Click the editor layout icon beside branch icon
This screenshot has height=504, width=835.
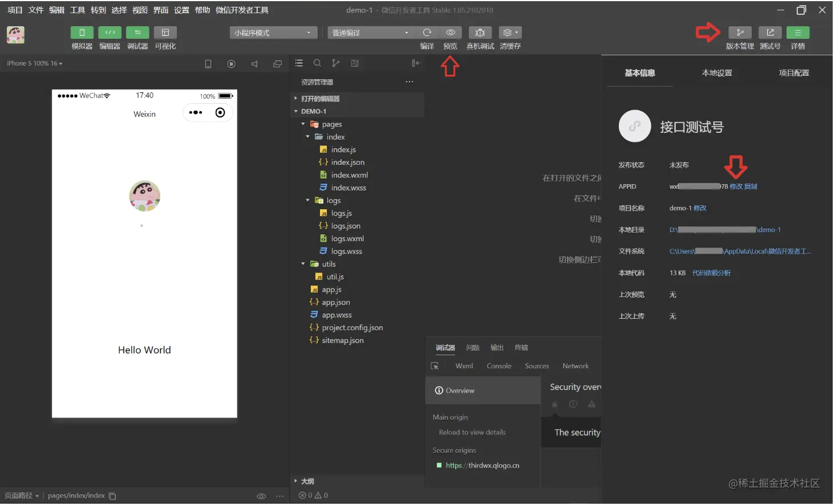355,63
